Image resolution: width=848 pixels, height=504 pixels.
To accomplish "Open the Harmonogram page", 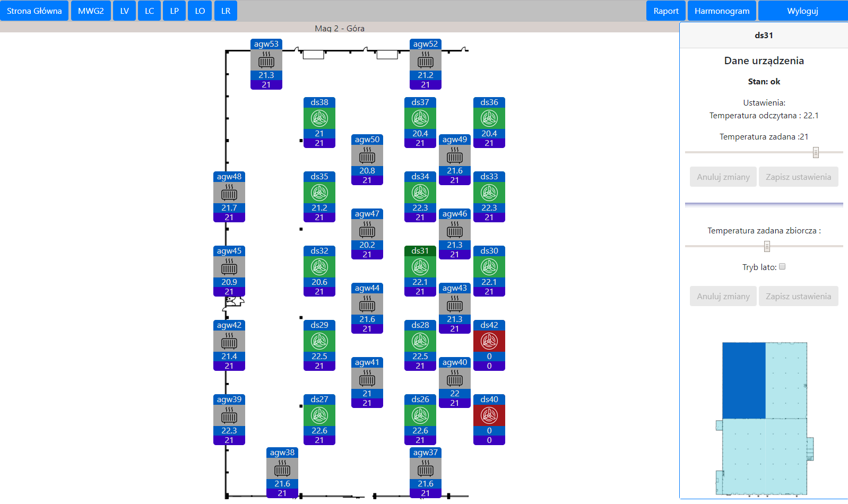I will (722, 11).
